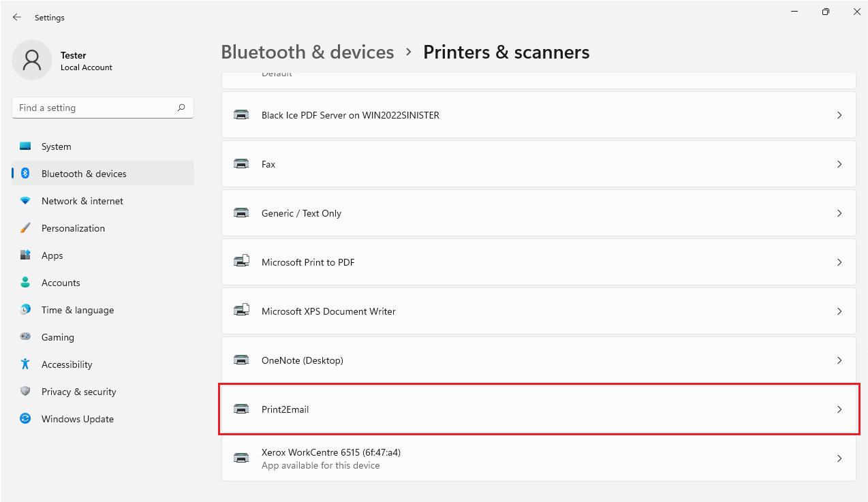
Task: Click the Printers & scanners heading
Action: [506, 52]
